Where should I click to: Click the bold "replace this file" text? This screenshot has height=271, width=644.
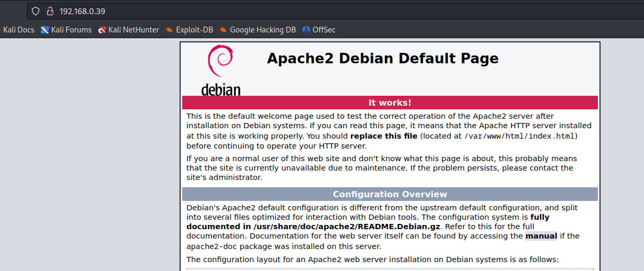coord(384,136)
